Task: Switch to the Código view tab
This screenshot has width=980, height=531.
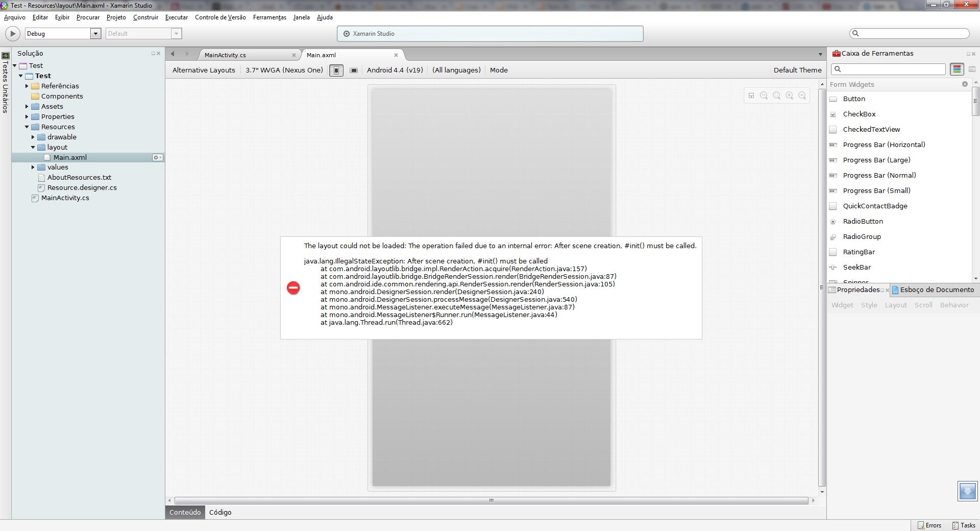Action: pyautogui.click(x=220, y=512)
